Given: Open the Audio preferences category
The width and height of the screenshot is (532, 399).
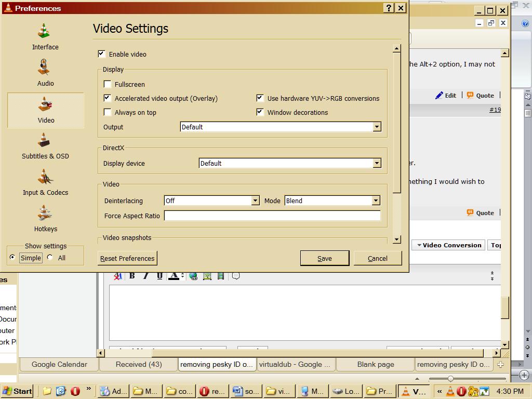Looking at the screenshot, I should (45, 73).
